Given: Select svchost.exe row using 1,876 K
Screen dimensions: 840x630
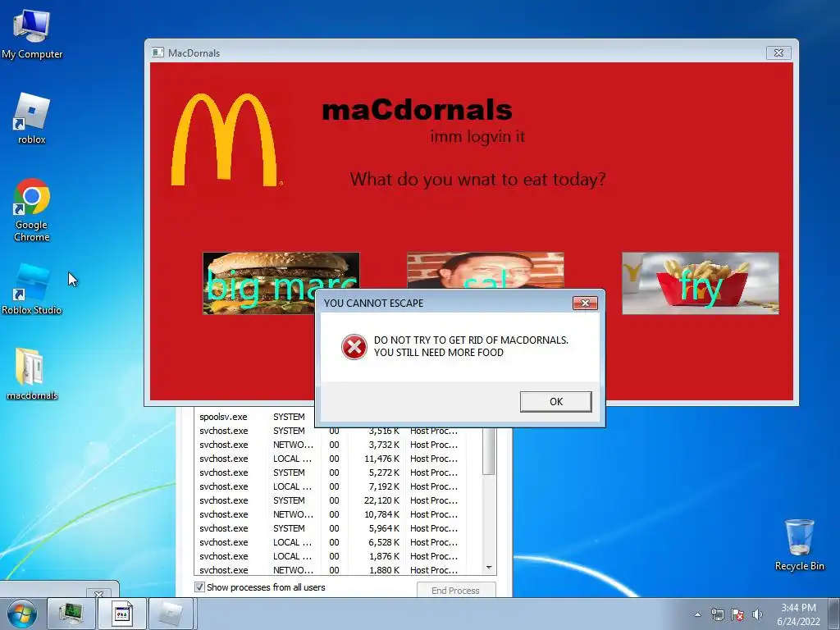Looking at the screenshot, I should coord(338,556).
